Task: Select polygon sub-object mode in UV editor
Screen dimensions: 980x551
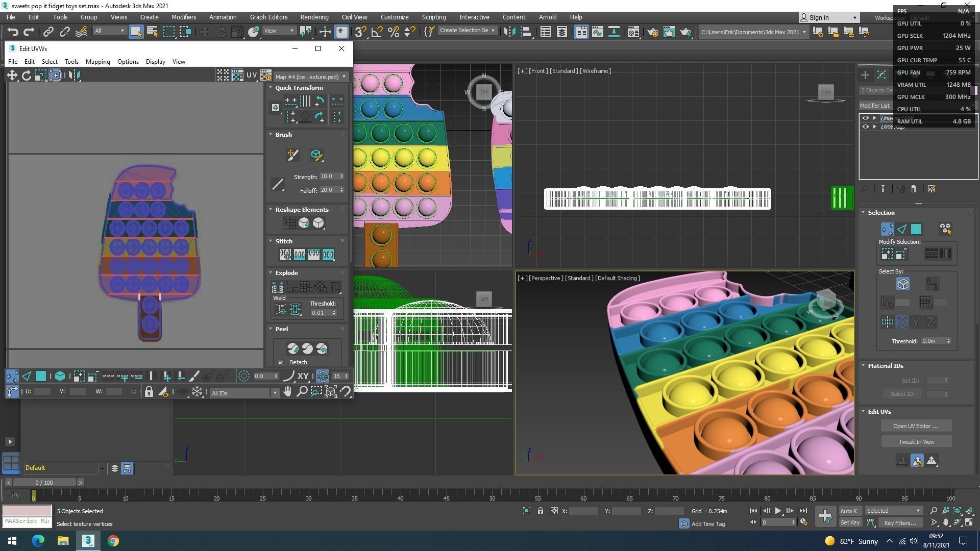Action: pyautogui.click(x=41, y=377)
